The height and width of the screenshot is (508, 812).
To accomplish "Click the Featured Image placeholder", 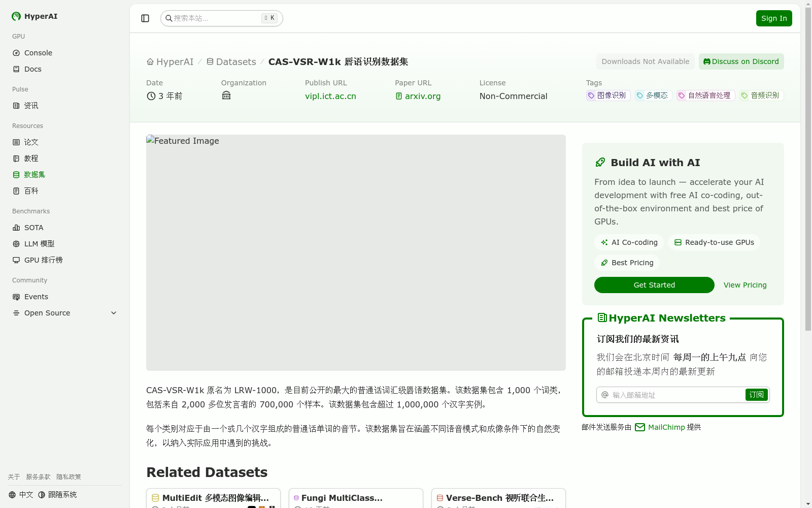I will [x=356, y=252].
